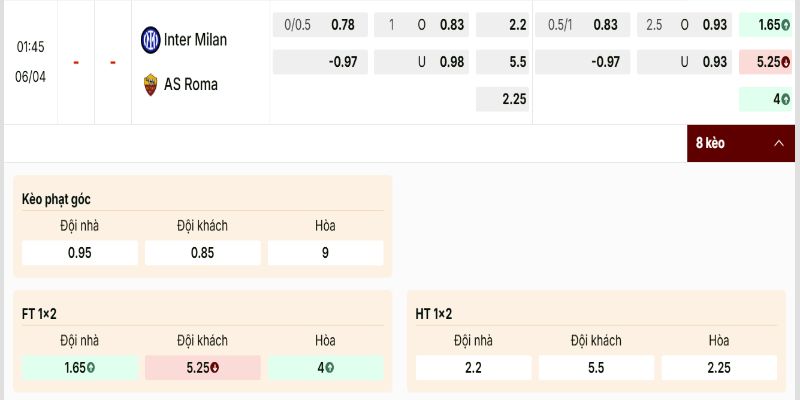Select the 0/0.5 handicap odds 0.78

click(320, 24)
